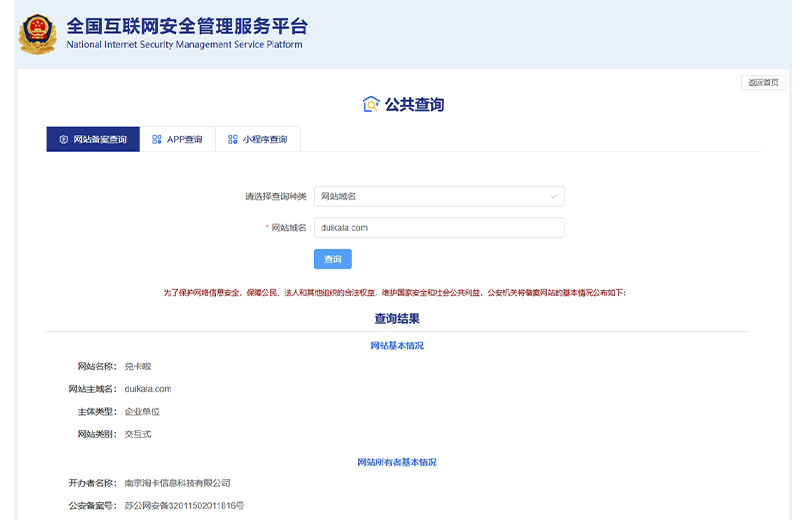
Task: Click the 网站类别 label
Action: tap(97, 434)
